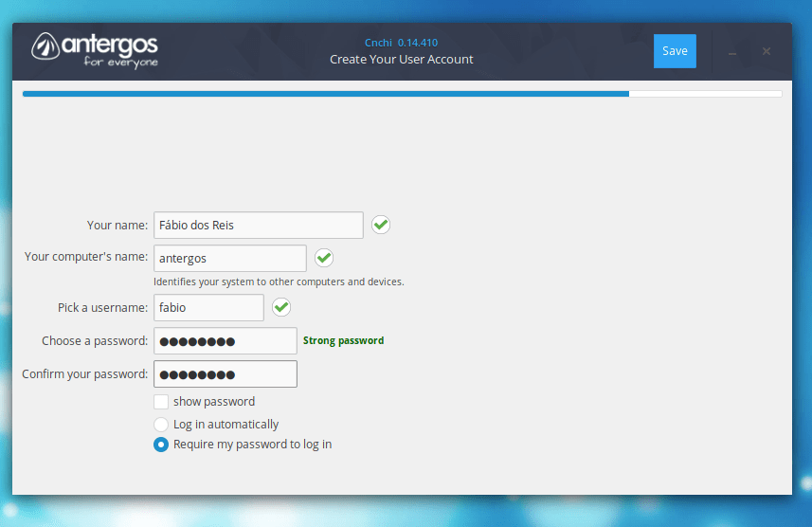The width and height of the screenshot is (812, 527).
Task: Close the Cnchi installer window
Action: 767,51
